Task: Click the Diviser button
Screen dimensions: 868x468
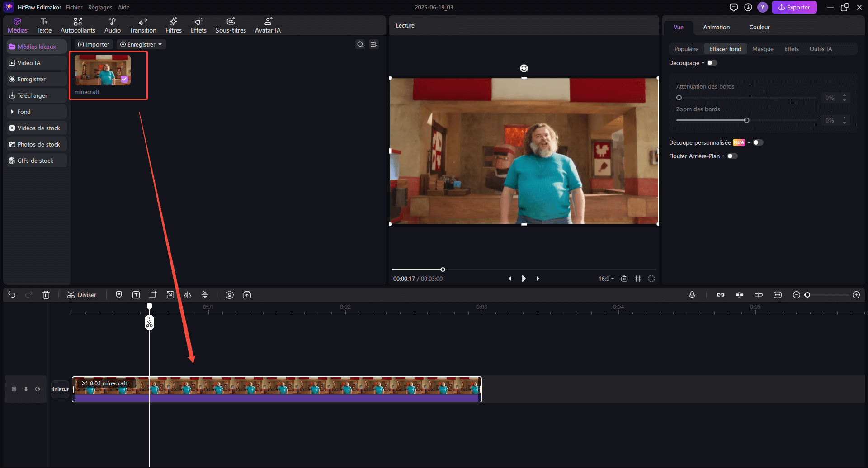Action: pos(82,295)
